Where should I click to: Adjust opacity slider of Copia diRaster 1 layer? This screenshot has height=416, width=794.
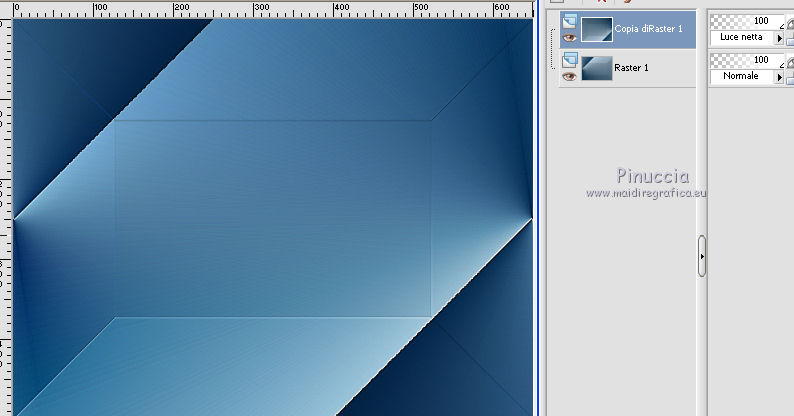point(746,21)
